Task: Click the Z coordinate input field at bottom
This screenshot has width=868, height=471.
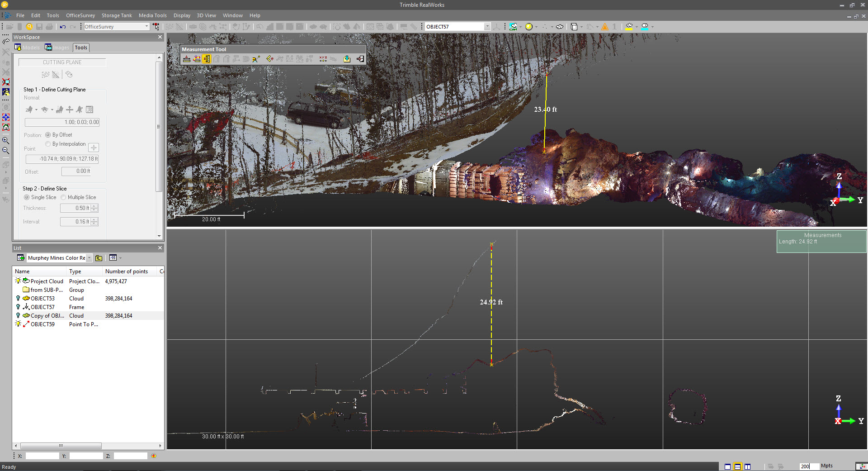Action: tap(130, 456)
